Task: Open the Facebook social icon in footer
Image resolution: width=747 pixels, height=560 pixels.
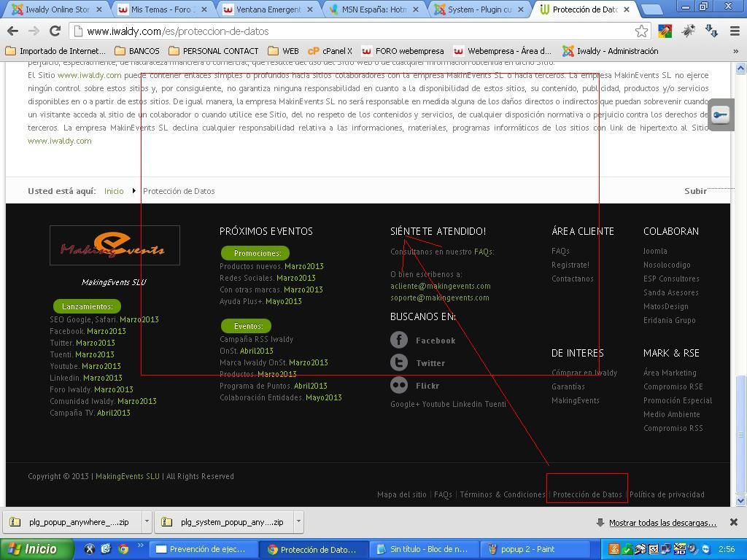Action: [x=399, y=340]
